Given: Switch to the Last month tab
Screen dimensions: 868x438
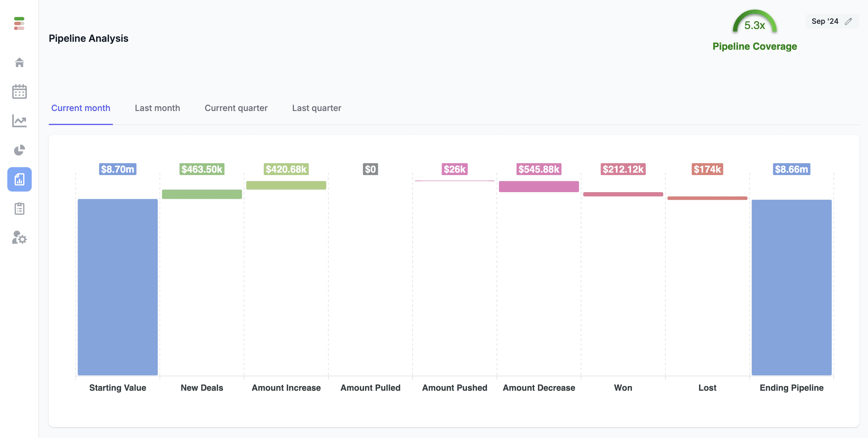Looking at the screenshot, I should pos(157,107).
